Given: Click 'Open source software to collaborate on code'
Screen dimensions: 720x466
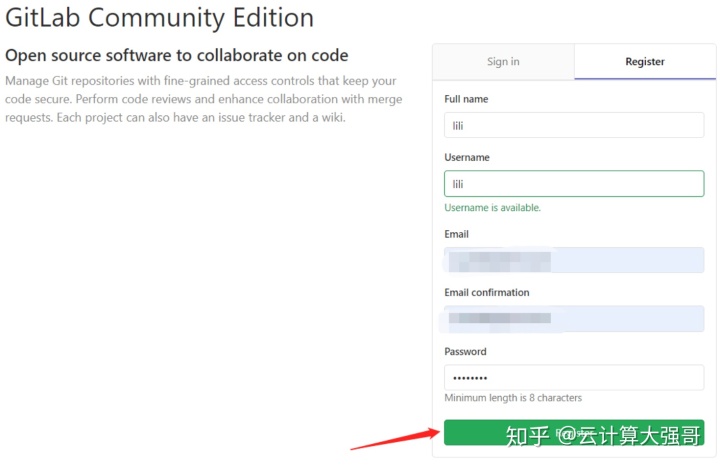Looking at the screenshot, I should click(177, 55).
